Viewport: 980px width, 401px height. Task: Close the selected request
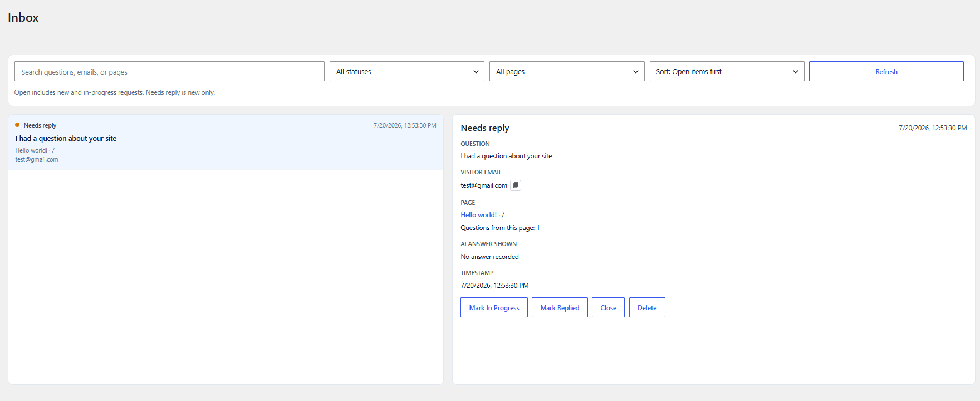[608, 307]
